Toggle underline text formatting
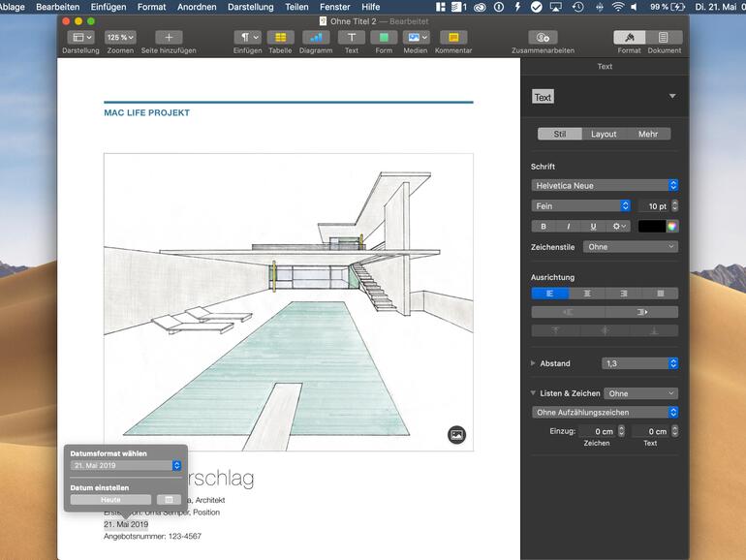Screen dimensions: 746x560 593,226
